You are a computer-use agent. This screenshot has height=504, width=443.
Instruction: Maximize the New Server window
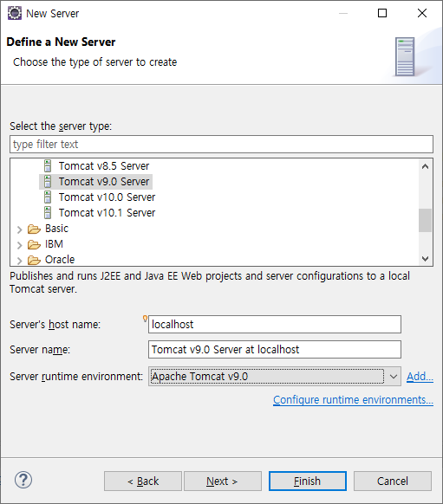click(382, 13)
